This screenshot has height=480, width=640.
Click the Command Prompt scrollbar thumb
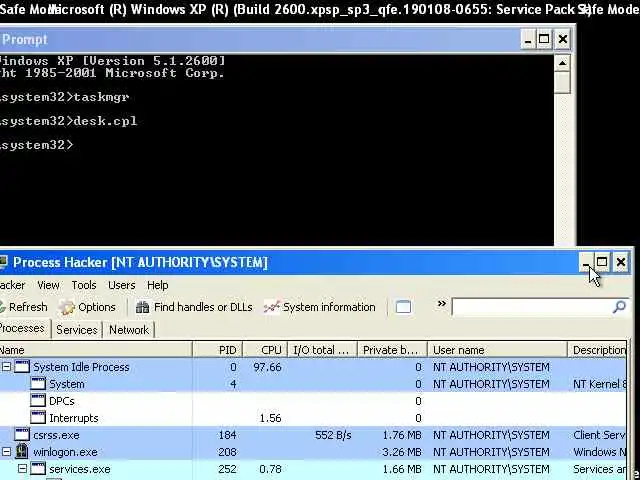click(x=562, y=82)
